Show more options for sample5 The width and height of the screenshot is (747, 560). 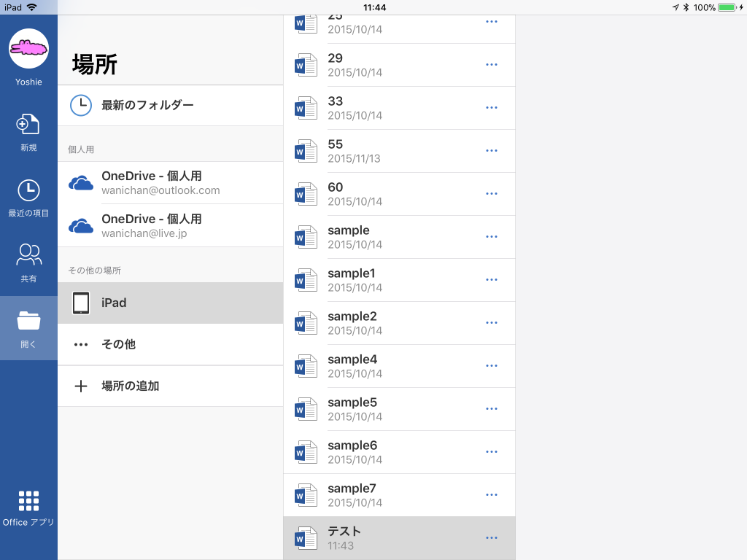492,408
